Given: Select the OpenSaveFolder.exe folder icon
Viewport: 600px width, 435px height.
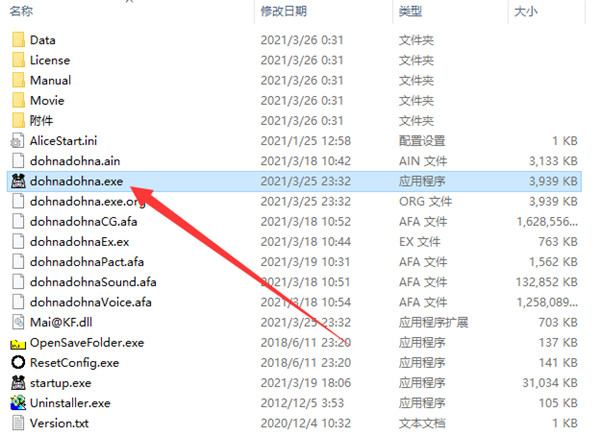Looking at the screenshot, I should pos(18,343).
